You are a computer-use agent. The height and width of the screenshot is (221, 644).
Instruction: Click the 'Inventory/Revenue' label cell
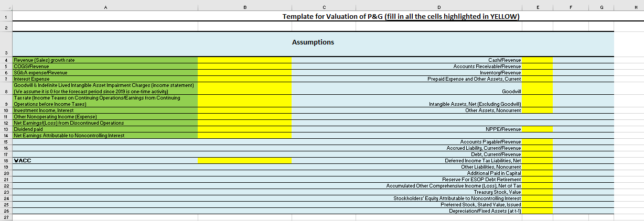pos(439,73)
